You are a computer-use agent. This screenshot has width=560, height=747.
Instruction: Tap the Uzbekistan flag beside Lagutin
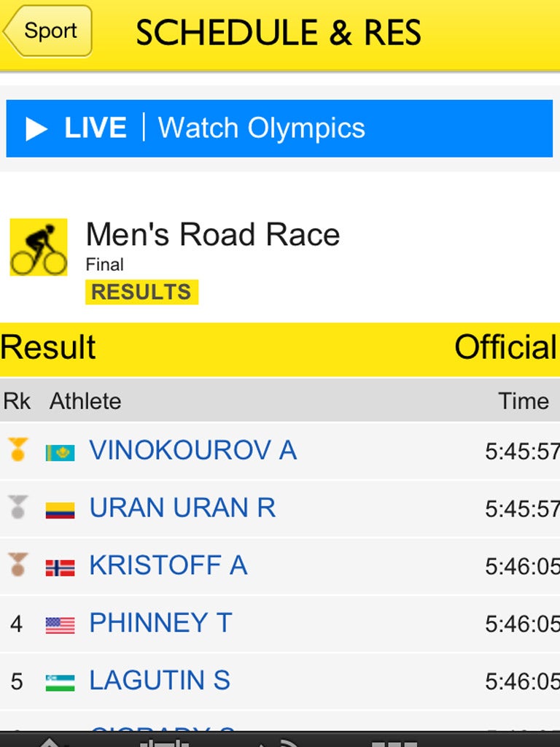click(x=60, y=682)
